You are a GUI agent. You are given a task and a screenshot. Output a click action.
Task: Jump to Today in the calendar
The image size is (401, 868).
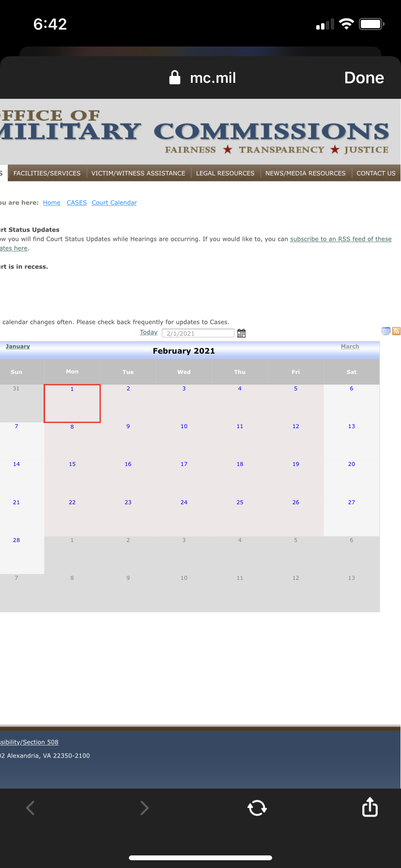coord(149,332)
